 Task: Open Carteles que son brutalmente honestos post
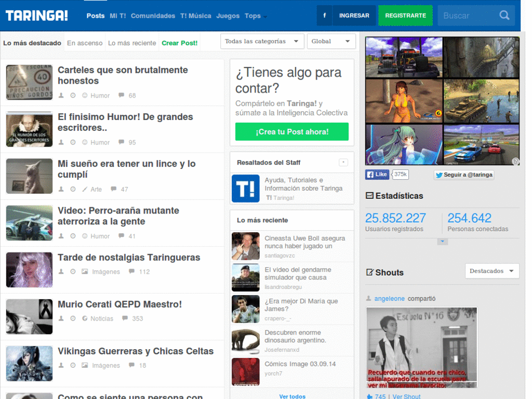(123, 75)
